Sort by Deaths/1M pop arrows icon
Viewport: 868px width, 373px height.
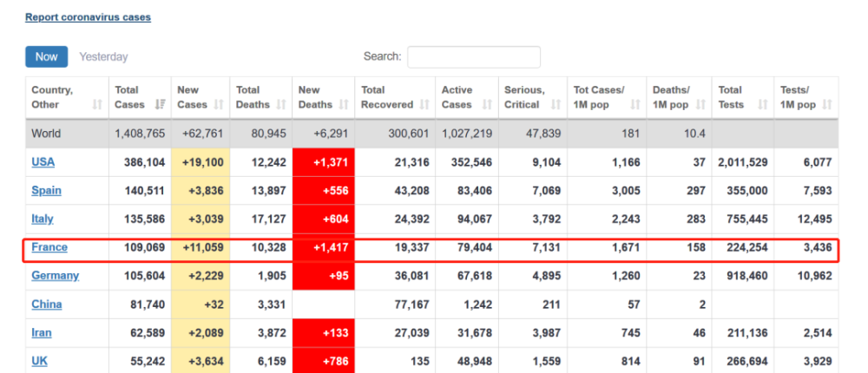click(701, 105)
